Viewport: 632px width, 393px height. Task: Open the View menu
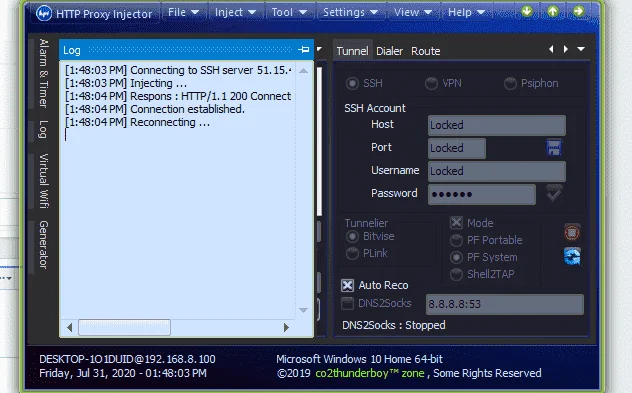point(413,12)
